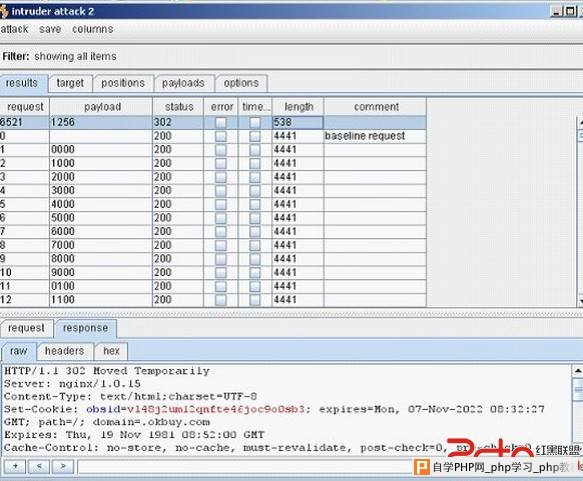
Task: Click the search text field at bottom
Action: 245,467
